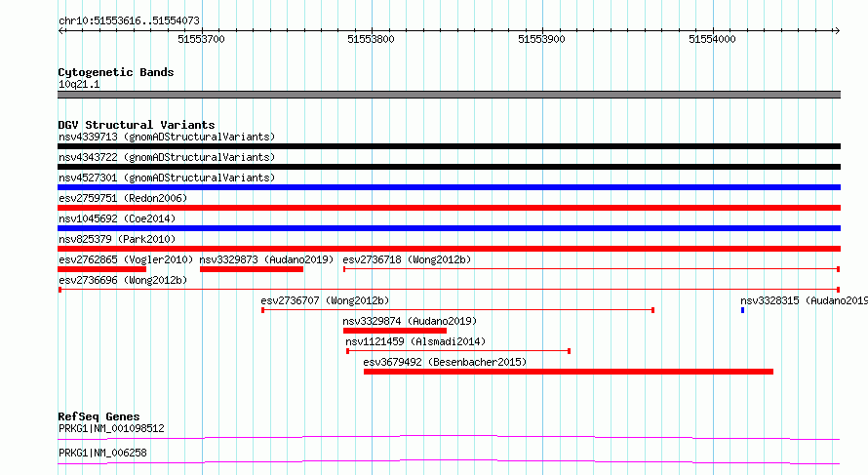Select the blue bar for nsv4527301
Viewport: 868px width, 475px height.
[449, 187]
